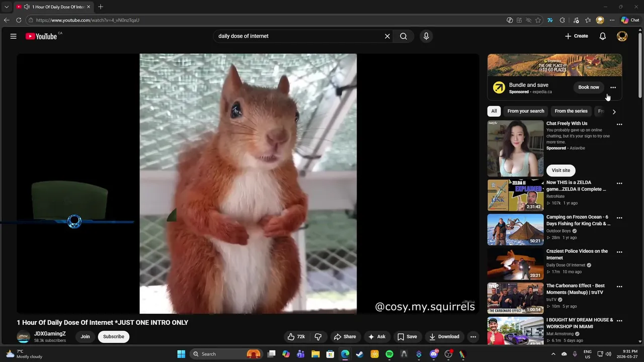
Task: Show more filter chips with arrow
Action: [x=614, y=112]
